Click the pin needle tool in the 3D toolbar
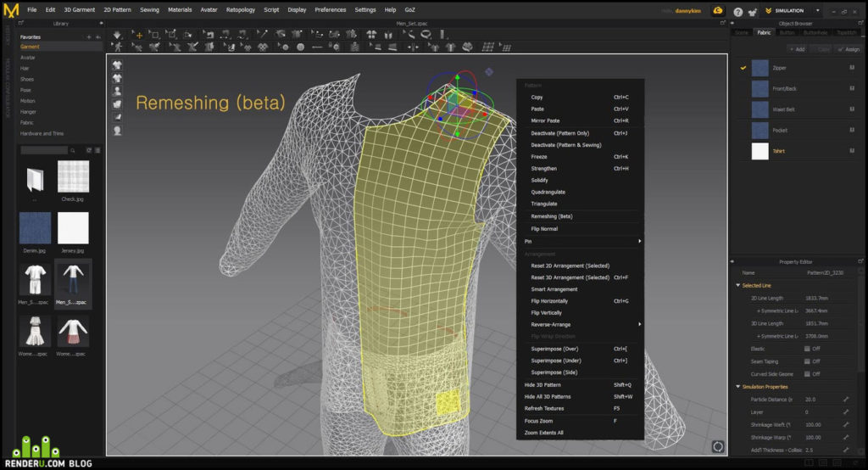 coord(263,35)
